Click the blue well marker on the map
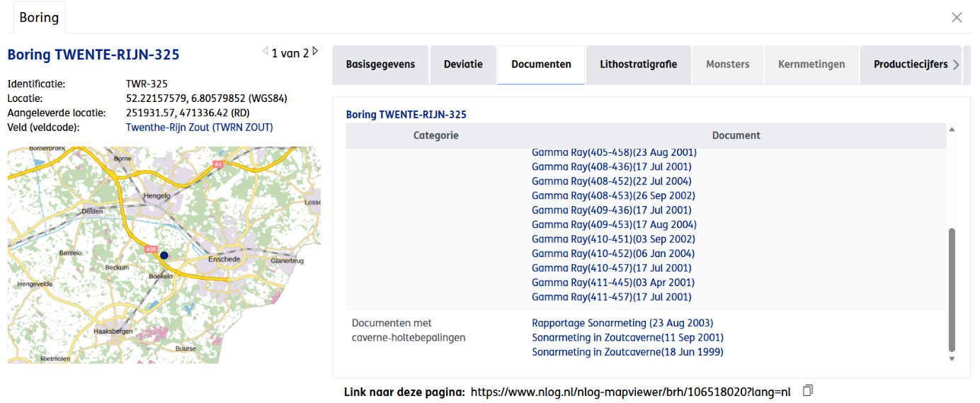Viewport: 980px width, 403px height. coord(164,255)
